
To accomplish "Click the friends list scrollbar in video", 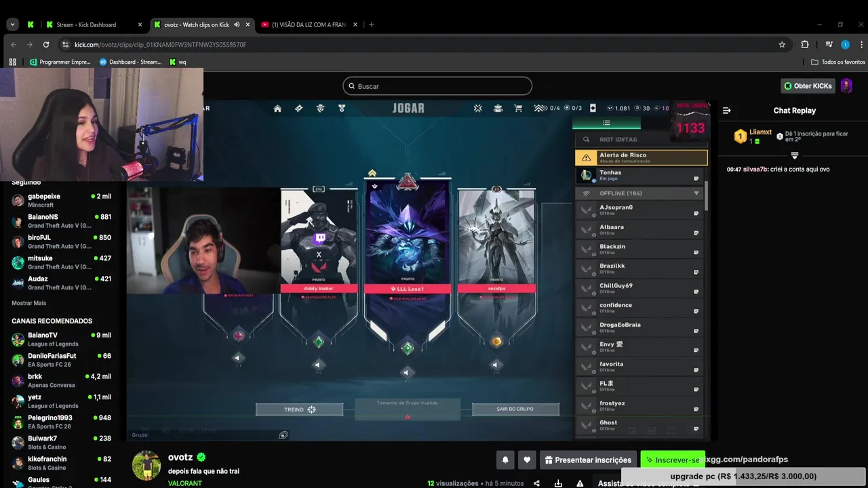I will click(x=706, y=195).
